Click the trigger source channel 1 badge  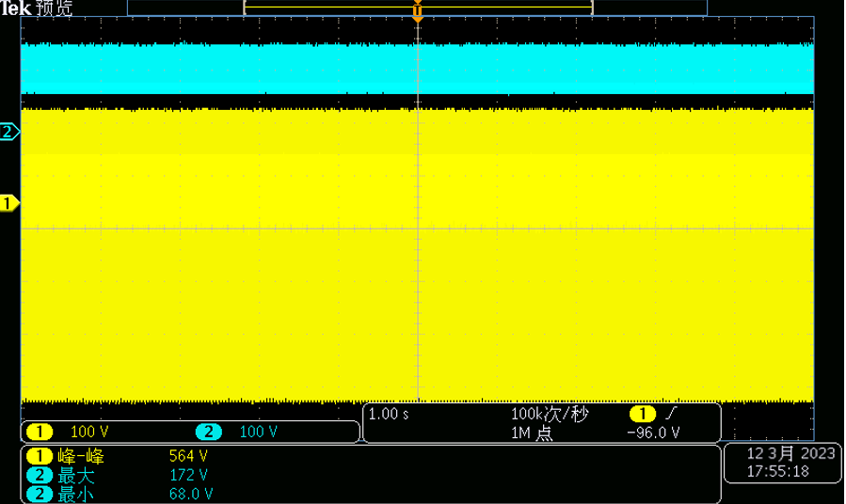click(642, 415)
